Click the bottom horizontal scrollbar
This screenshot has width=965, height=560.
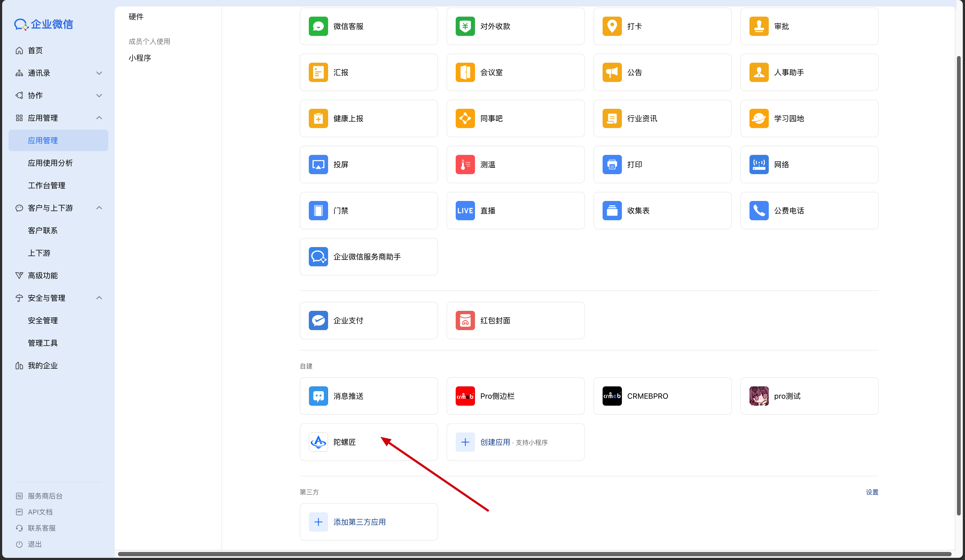click(534, 554)
